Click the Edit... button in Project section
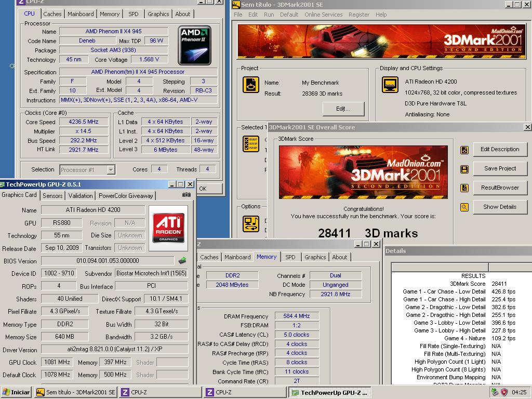 click(343, 109)
